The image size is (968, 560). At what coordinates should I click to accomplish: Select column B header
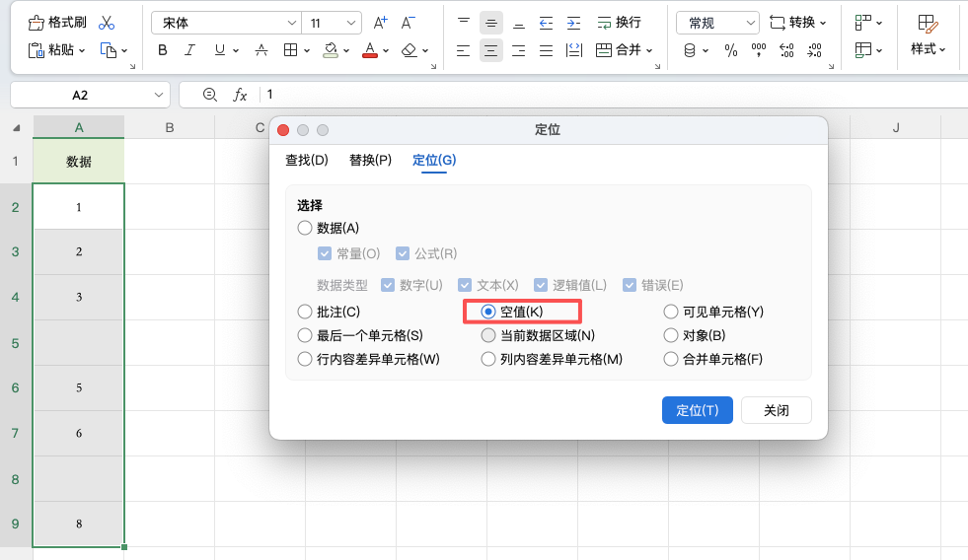pos(169,127)
